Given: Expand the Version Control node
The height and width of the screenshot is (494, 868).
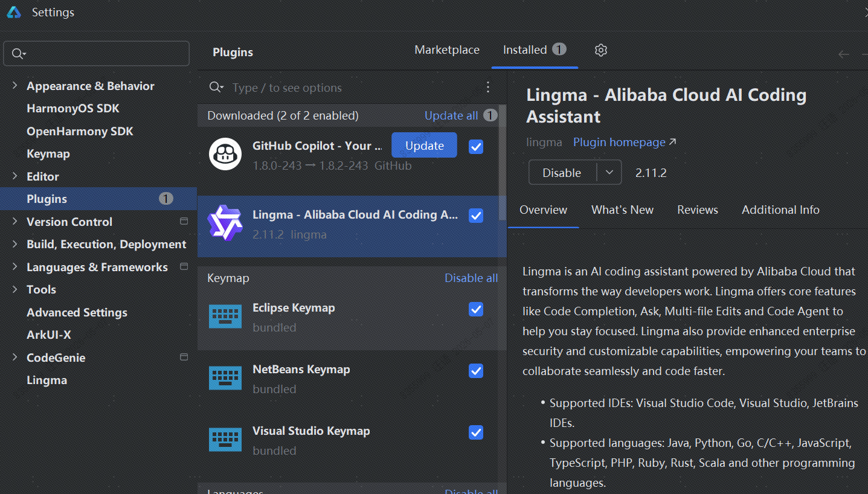Looking at the screenshot, I should 14,222.
